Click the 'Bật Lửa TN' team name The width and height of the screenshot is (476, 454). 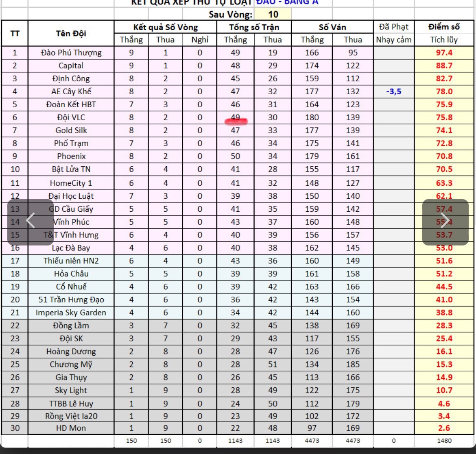[71, 169]
